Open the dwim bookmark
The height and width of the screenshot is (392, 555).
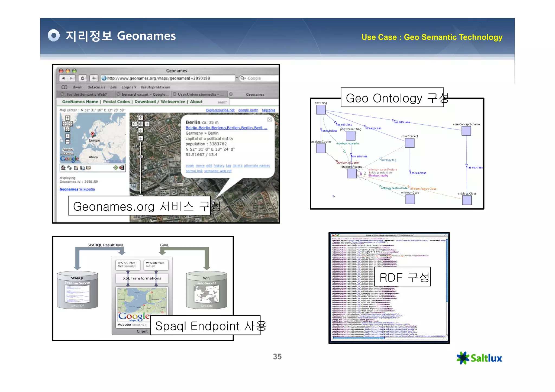pos(78,87)
